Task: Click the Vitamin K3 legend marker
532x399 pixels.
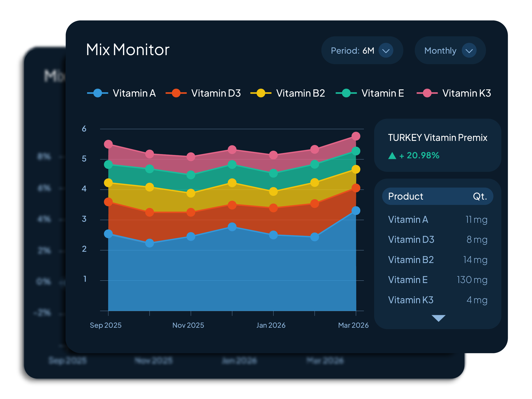Action: [427, 93]
